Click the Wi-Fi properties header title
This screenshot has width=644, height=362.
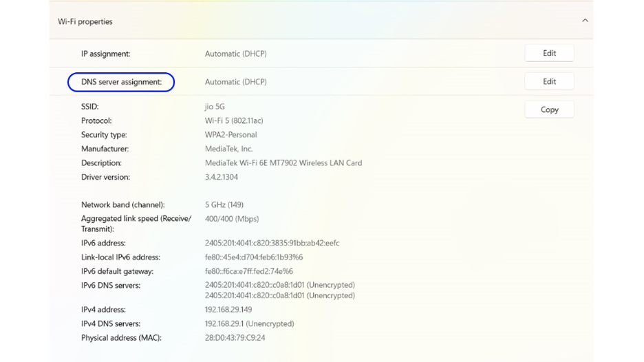point(85,21)
